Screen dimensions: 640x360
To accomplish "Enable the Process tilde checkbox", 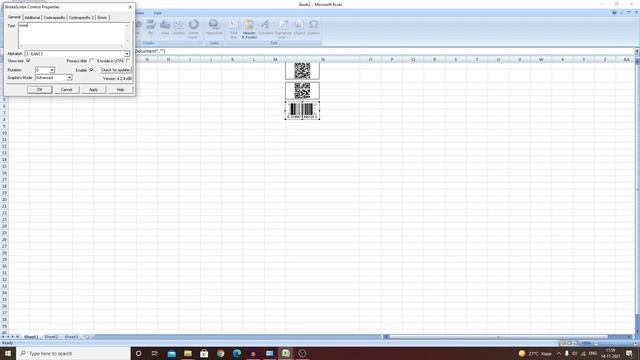I will [91, 60].
